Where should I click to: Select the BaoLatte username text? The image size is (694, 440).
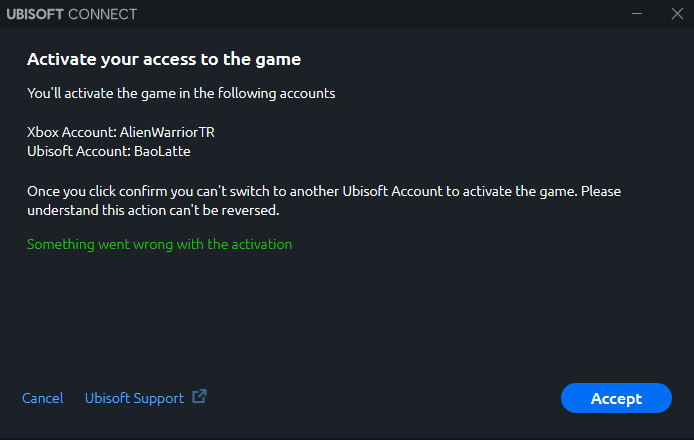point(161,151)
